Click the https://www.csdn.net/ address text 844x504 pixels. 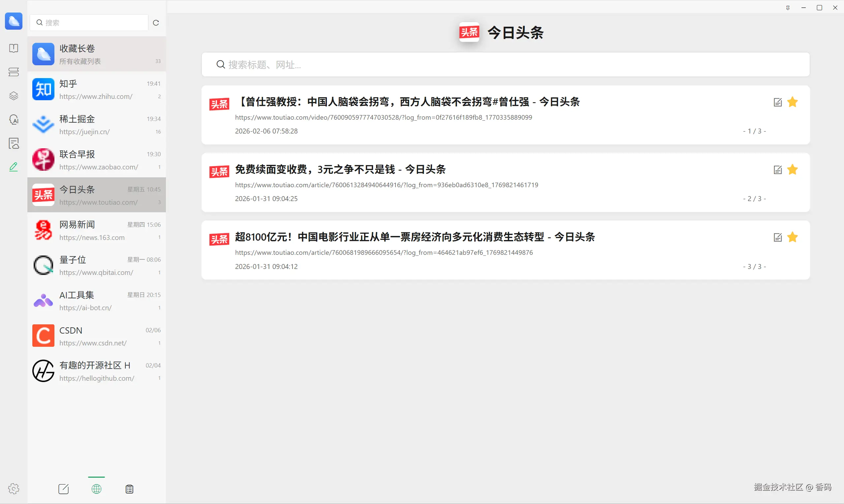(x=93, y=343)
